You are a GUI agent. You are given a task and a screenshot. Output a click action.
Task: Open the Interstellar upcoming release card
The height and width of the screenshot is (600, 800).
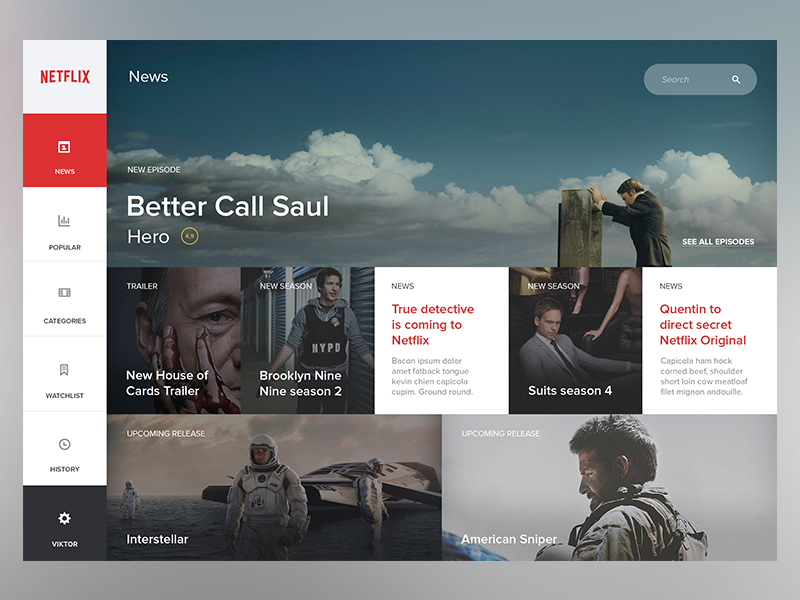(274, 487)
